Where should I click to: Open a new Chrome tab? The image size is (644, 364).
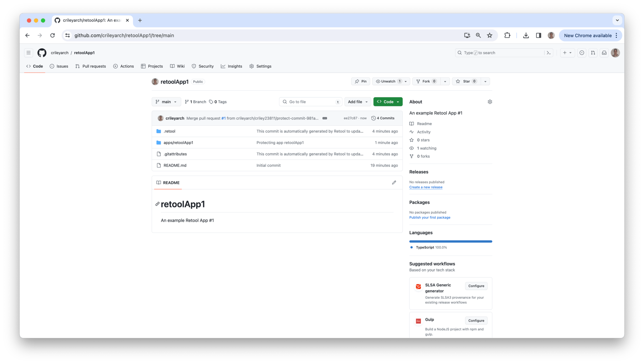point(140,20)
